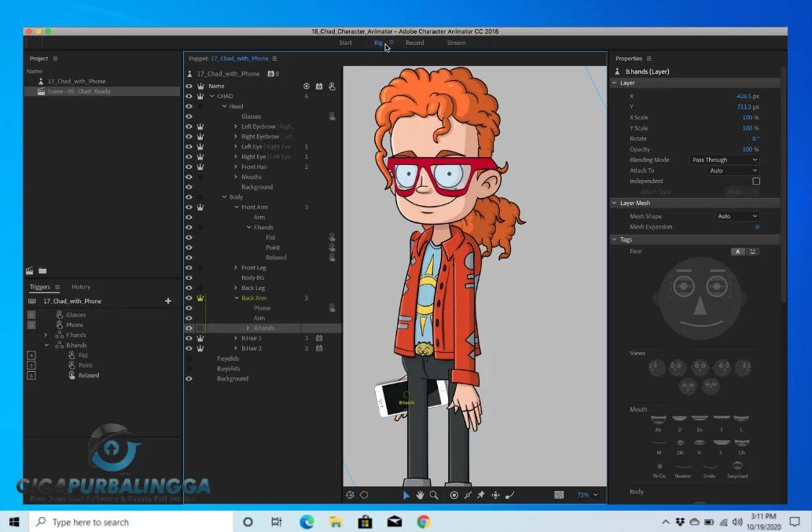Viewport: 812px width, 532px height.
Task: Toggle the transparency grid for the scene
Action: click(x=559, y=495)
